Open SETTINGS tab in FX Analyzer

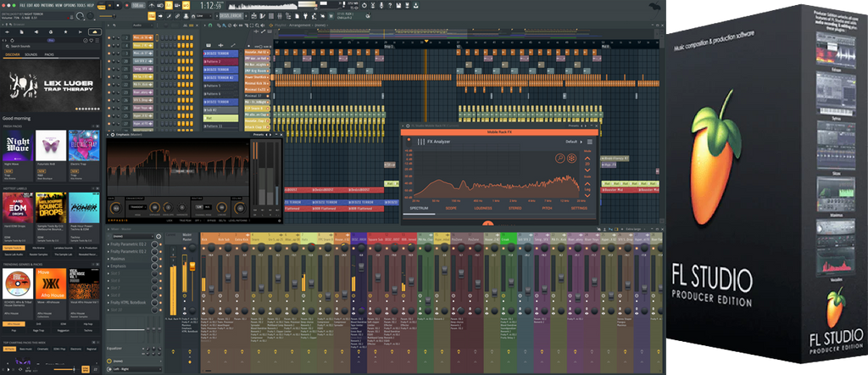tap(579, 208)
